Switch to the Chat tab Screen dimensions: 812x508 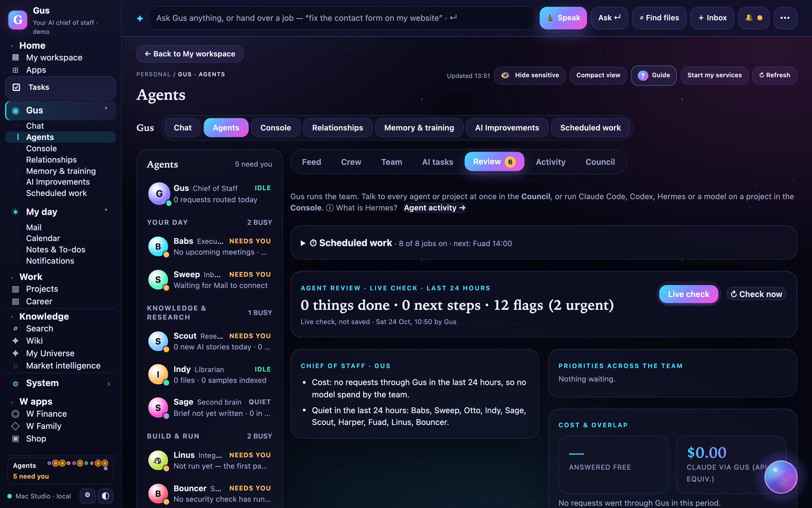(x=182, y=128)
